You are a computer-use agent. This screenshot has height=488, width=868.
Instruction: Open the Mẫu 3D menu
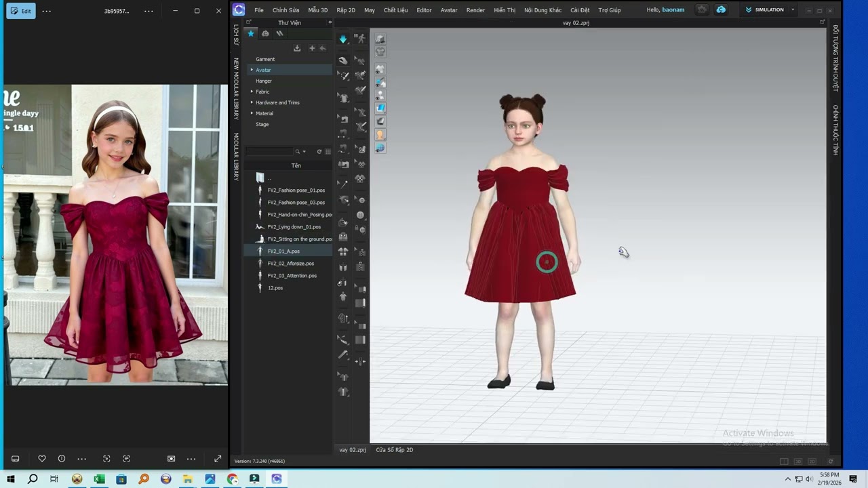pyautogui.click(x=317, y=10)
